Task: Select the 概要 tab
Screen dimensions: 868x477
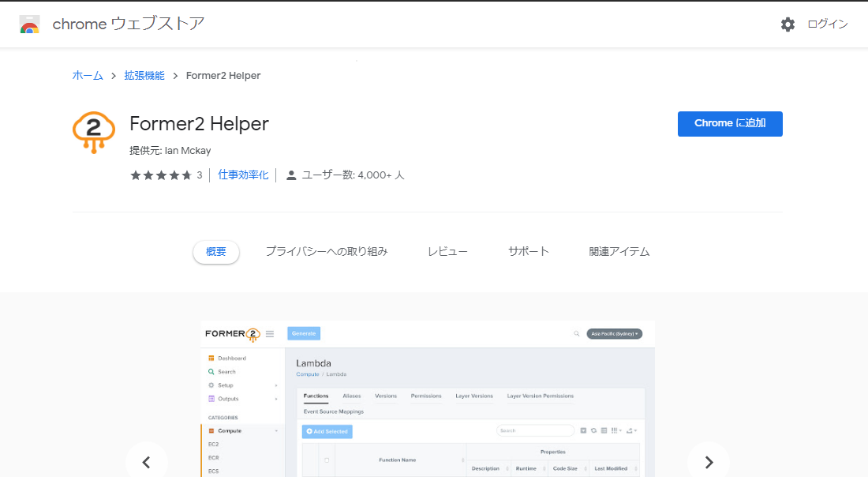Action: pos(216,252)
